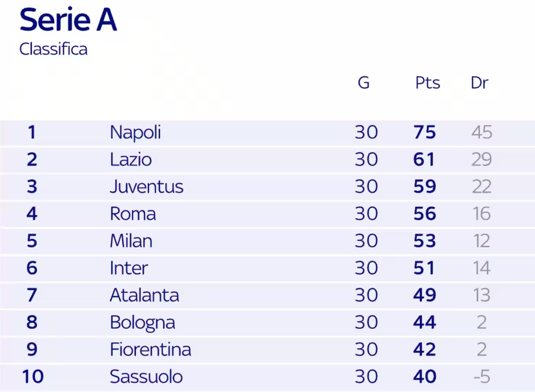Image resolution: width=535 pixels, height=392 pixels.
Task: Click Lazio's goal difference 29
Action: pos(482,159)
